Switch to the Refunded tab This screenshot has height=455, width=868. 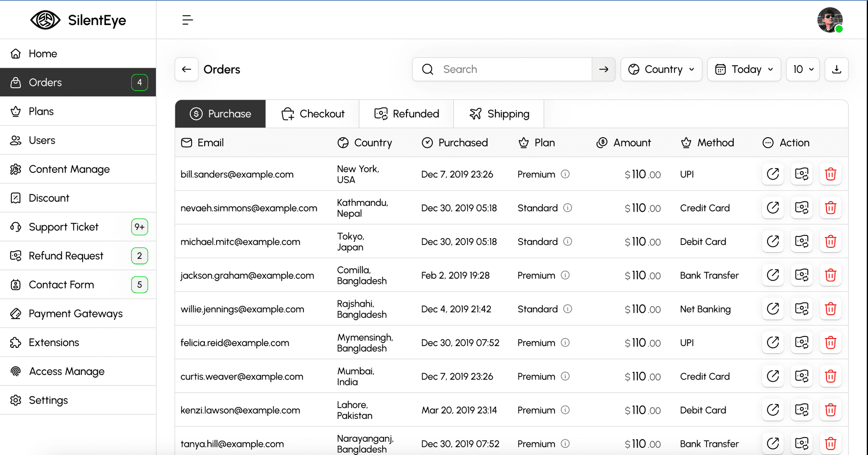click(406, 114)
